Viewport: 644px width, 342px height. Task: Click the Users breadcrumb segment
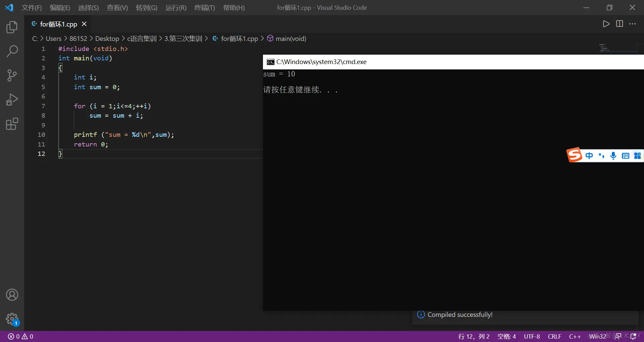tap(54, 39)
